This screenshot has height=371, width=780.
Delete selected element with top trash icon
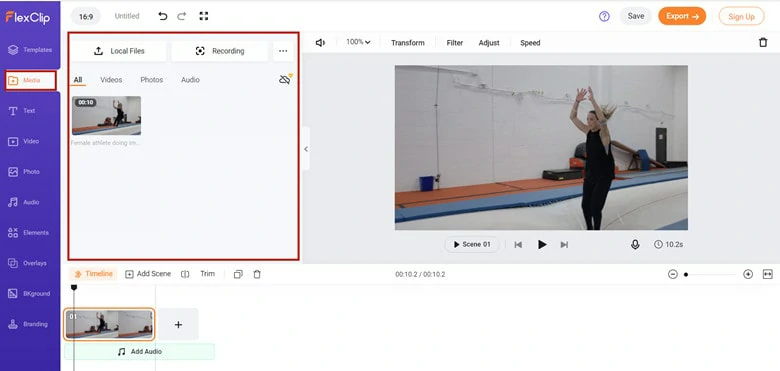(x=763, y=43)
